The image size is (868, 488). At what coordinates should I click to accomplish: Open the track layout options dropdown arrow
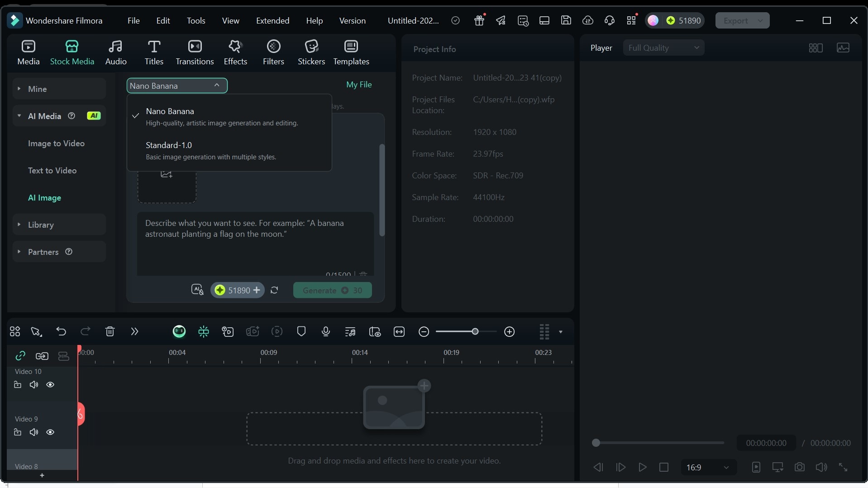pos(561,332)
